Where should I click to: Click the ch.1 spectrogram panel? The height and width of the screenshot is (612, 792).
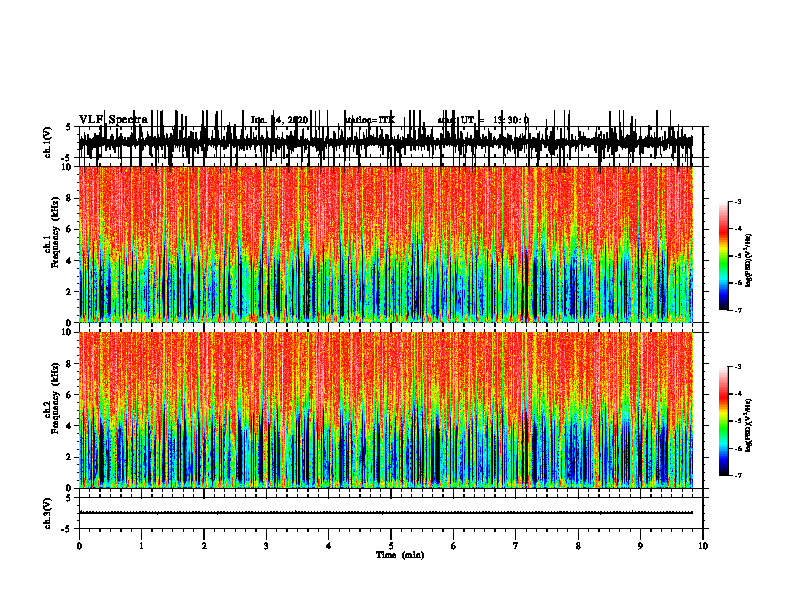(x=386, y=244)
